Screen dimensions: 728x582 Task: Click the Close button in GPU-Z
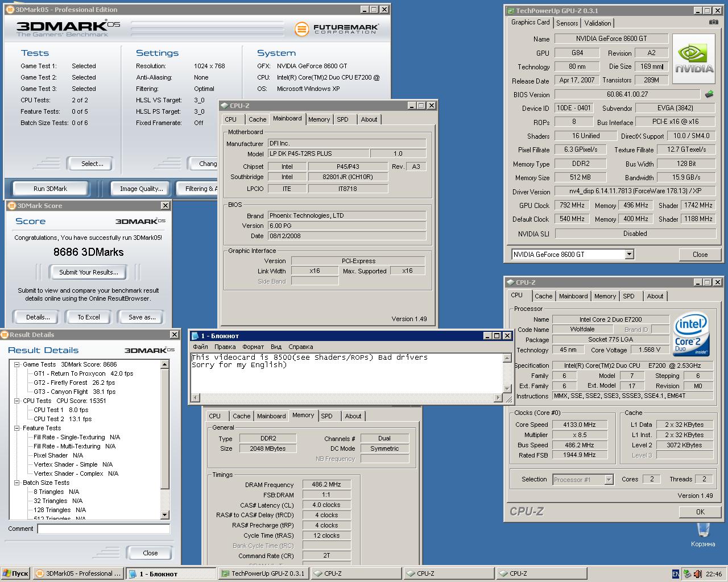click(x=700, y=255)
